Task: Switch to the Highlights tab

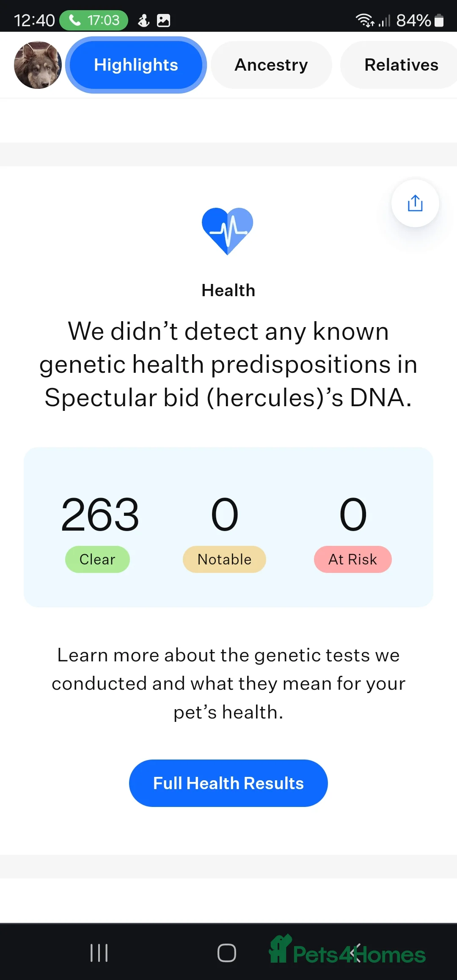Action: point(136,65)
